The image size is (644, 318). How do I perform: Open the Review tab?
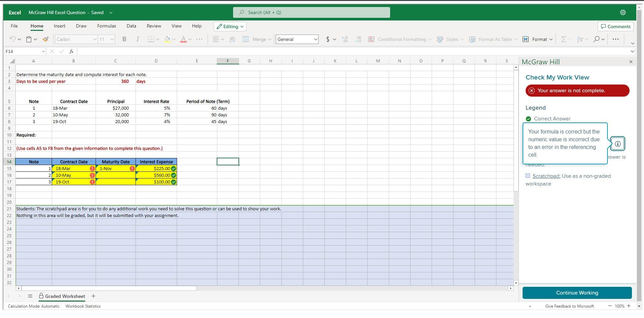154,26
